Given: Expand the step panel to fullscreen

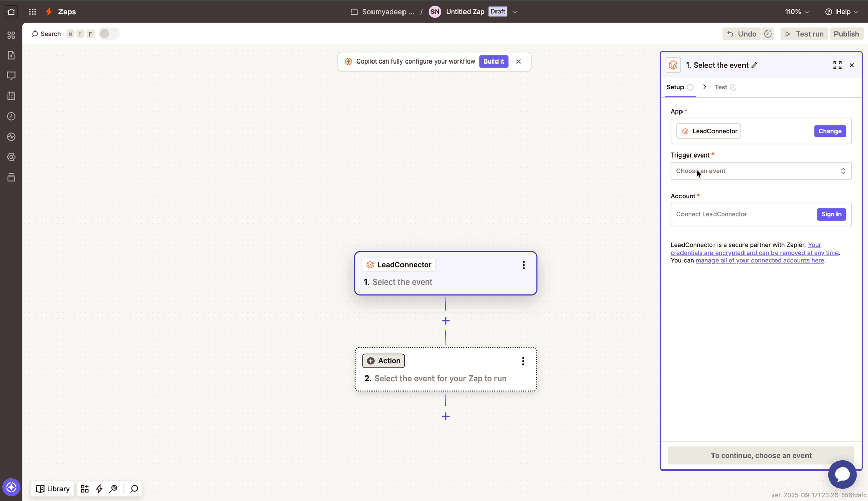Looking at the screenshot, I should point(837,65).
